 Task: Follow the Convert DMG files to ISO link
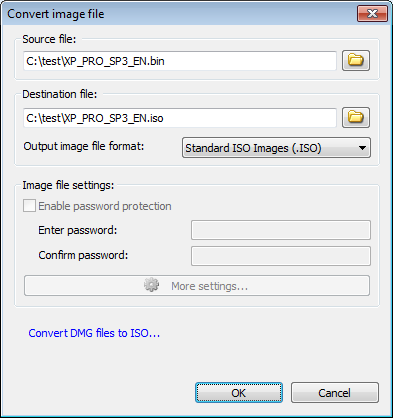point(94,333)
